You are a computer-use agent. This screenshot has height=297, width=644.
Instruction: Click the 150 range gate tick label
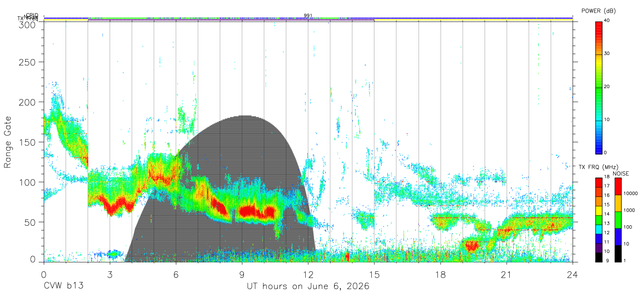(27, 142)
